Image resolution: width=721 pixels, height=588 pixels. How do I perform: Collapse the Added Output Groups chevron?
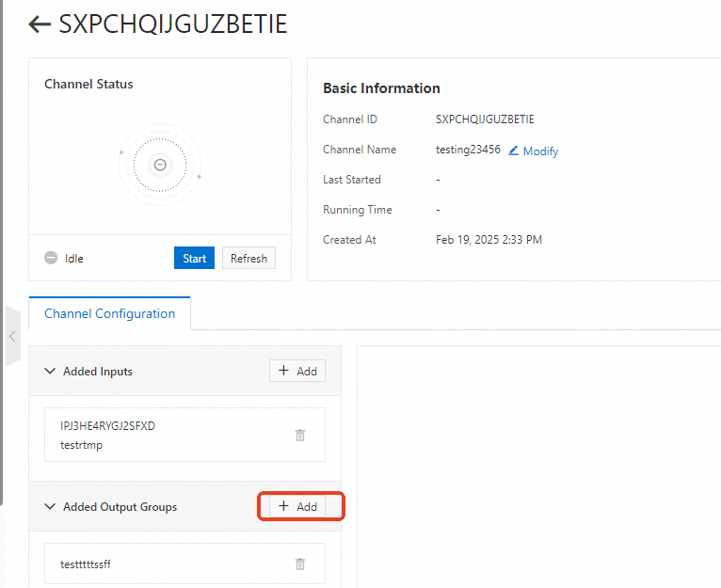[50, 506]
